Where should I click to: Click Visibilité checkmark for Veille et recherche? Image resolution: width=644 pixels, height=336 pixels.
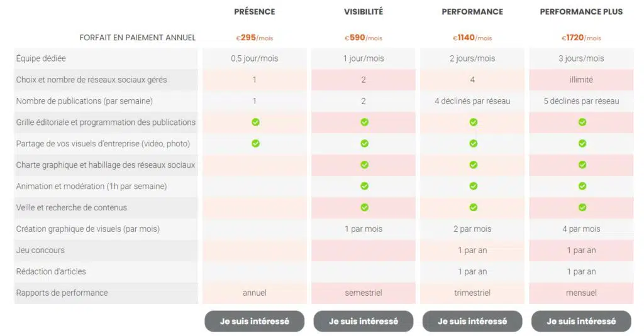tap(364, 207)
